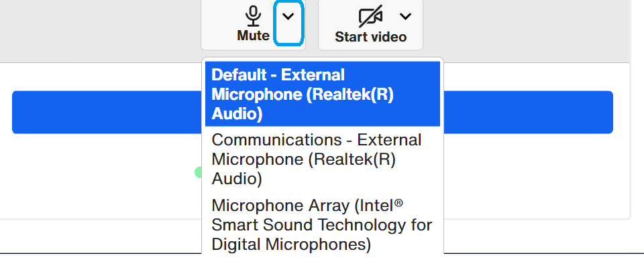Click the crossed-out camera icon
This screenshot has width=644, height=274.
(x=370, y=16)
